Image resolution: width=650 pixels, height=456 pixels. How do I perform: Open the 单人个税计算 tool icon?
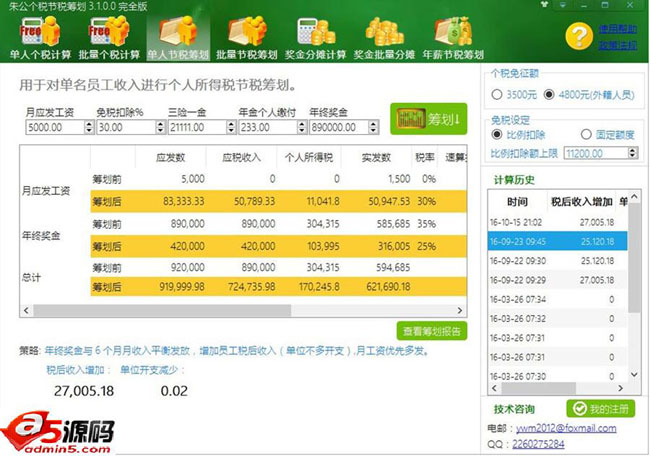point(40,38)
